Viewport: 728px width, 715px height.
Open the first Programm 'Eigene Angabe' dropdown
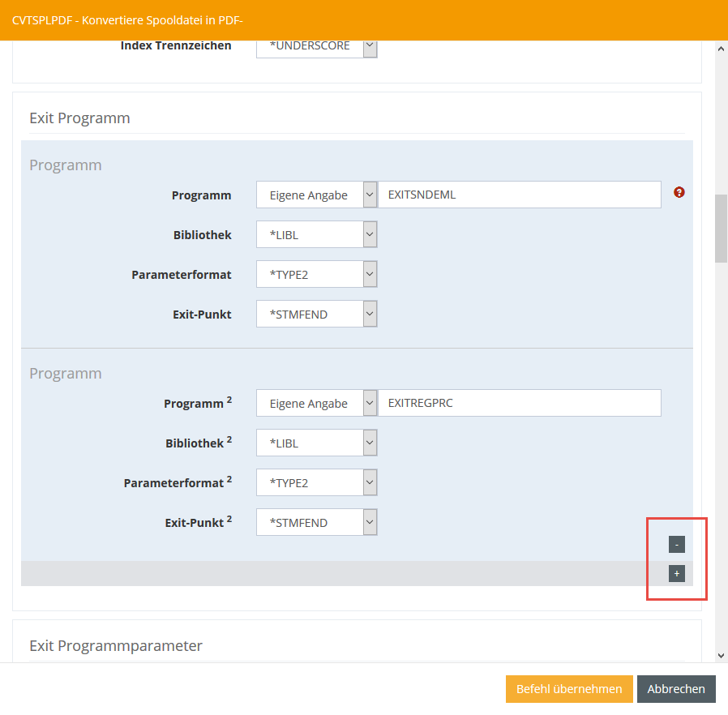[317, 195]
